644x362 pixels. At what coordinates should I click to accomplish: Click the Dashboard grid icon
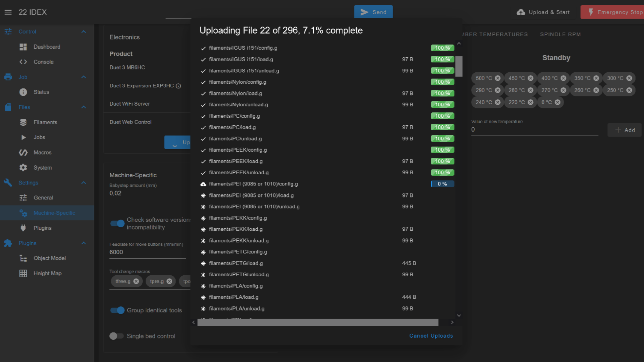[23, 47]
